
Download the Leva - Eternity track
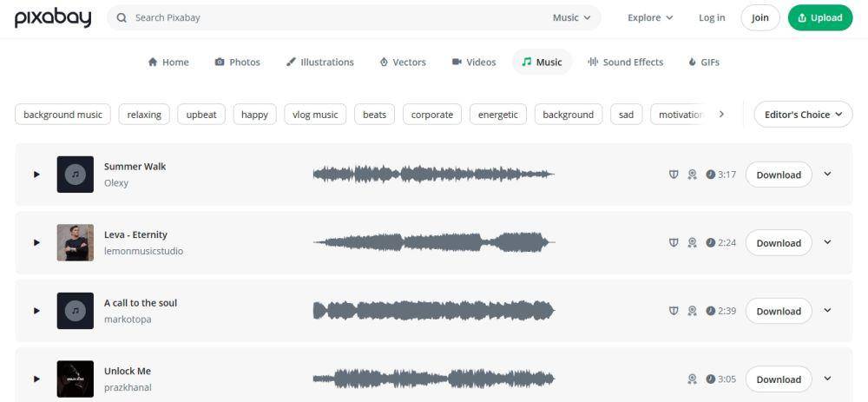(x=779, y=242)
